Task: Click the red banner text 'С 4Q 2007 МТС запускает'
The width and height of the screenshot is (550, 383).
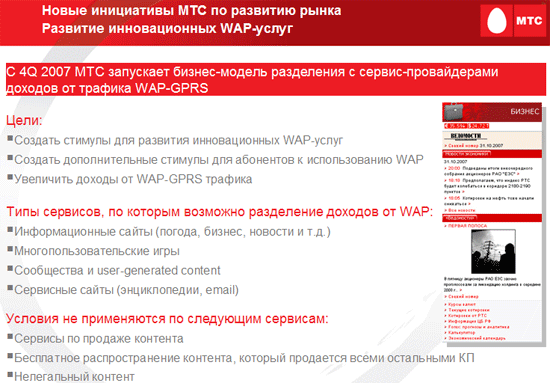Action: (x=89, y=72)
